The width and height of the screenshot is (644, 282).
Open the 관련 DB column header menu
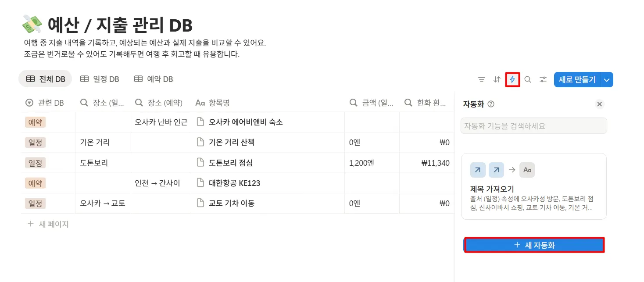45,103
